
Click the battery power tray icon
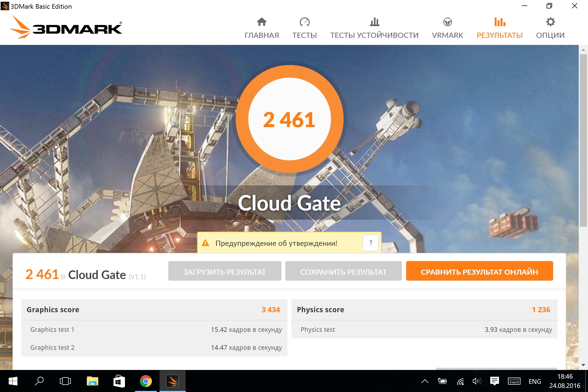pos(442,381)
